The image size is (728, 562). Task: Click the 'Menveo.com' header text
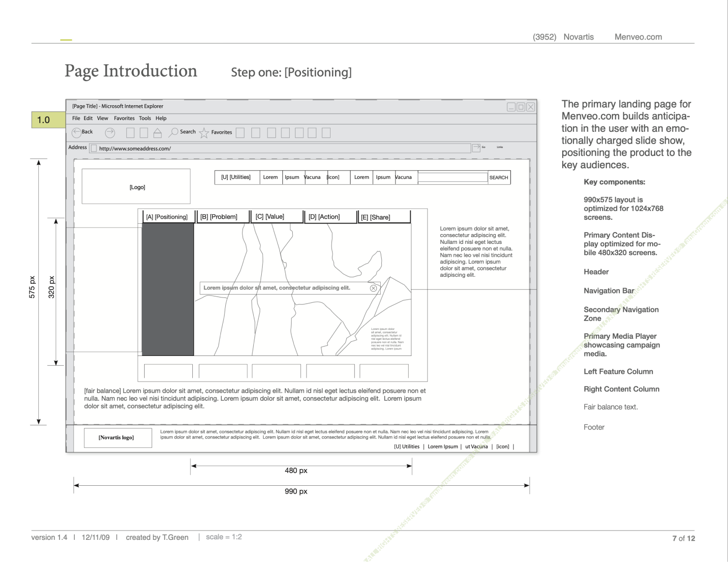(x=638, y=37)
